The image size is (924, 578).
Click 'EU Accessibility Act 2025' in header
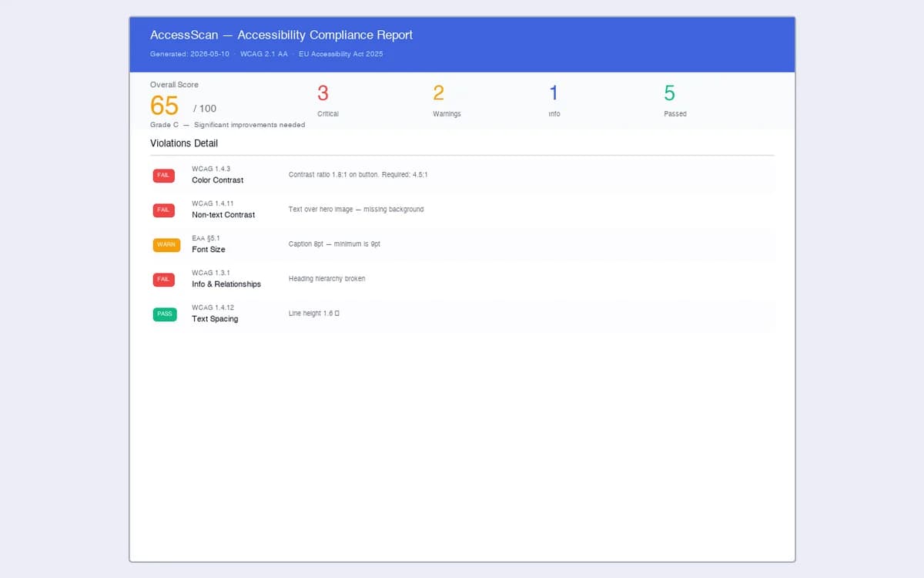(341, 54)
